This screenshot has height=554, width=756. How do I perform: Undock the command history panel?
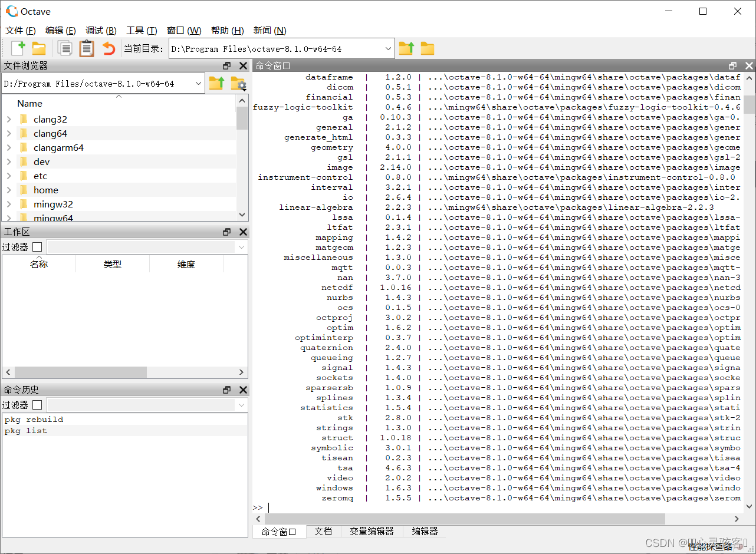click(227, 390)
